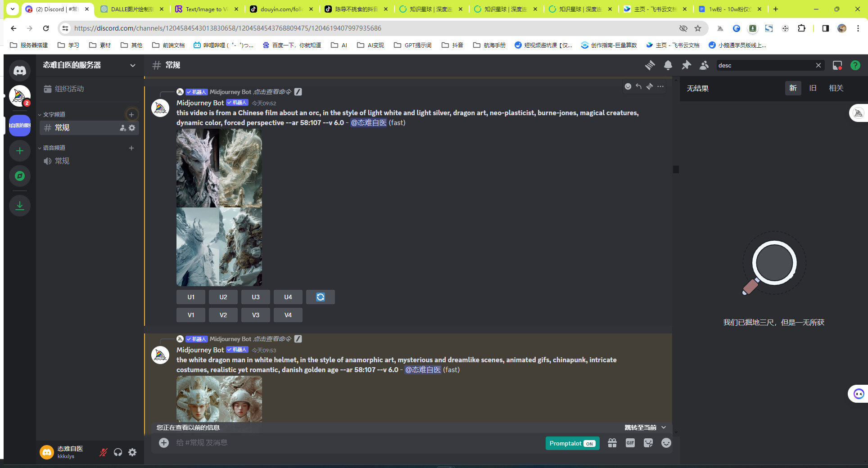Open the green Help icon
Viewport: 868px width, 468px height.
tap(855, 65)
